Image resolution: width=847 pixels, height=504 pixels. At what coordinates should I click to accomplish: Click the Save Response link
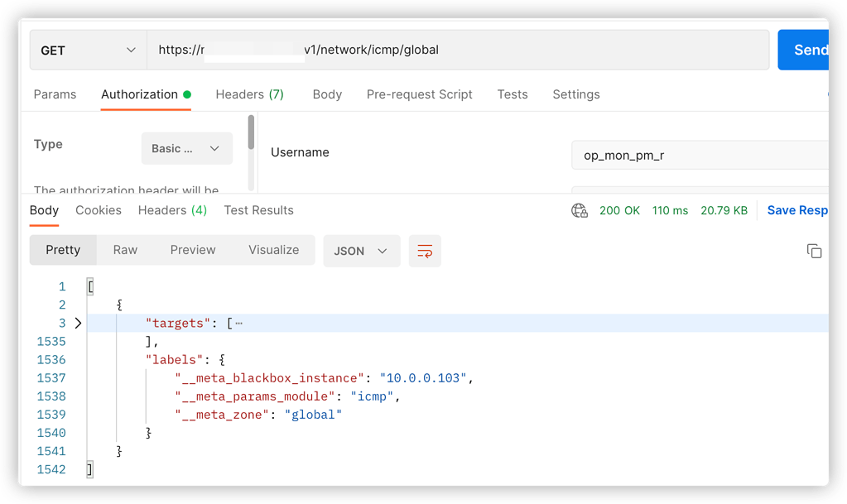click(796, 210)
